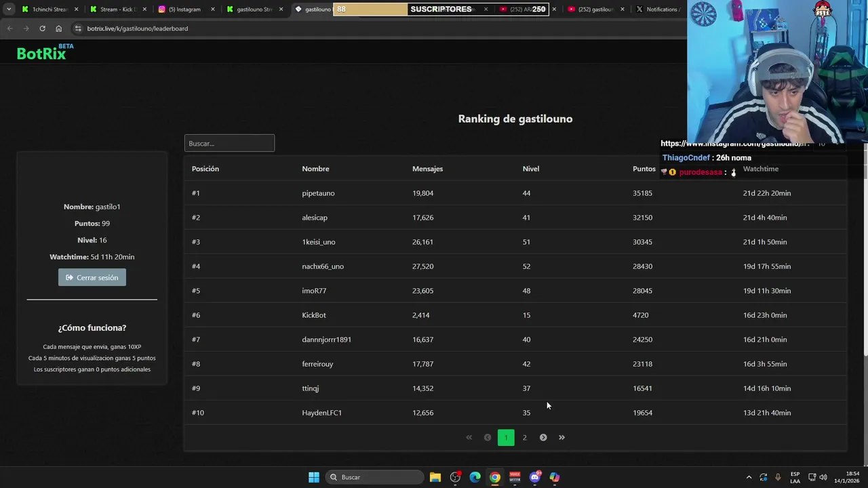Click the Buscar search field above ranking
The height and width of the screenshot is (488, 868).
pos(229,143)
